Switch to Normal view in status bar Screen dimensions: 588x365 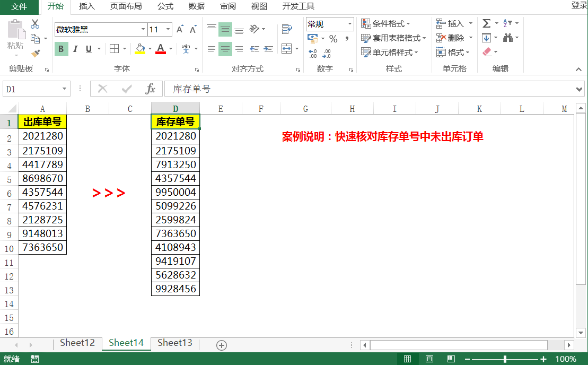pos(407,359)
